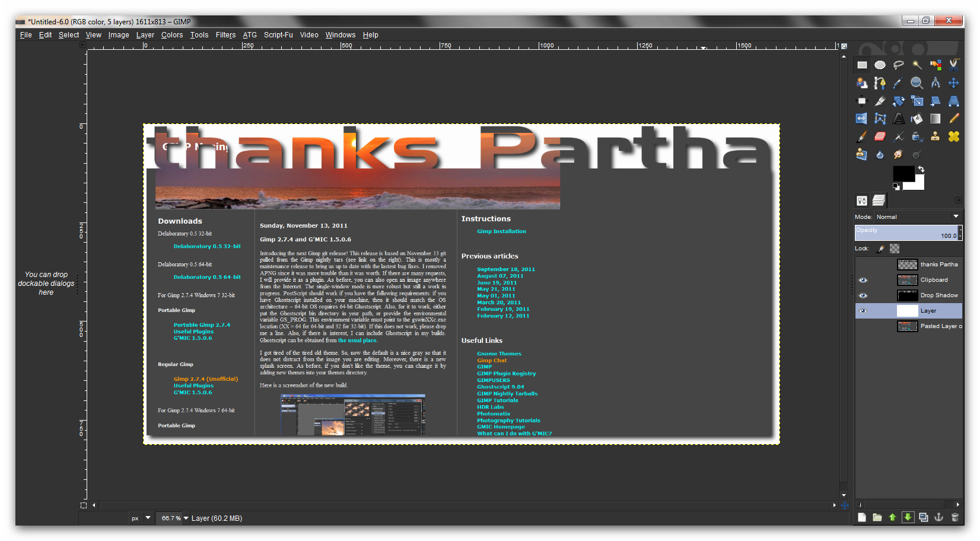Select the Zoom magnifier tool

click(917, 83)
